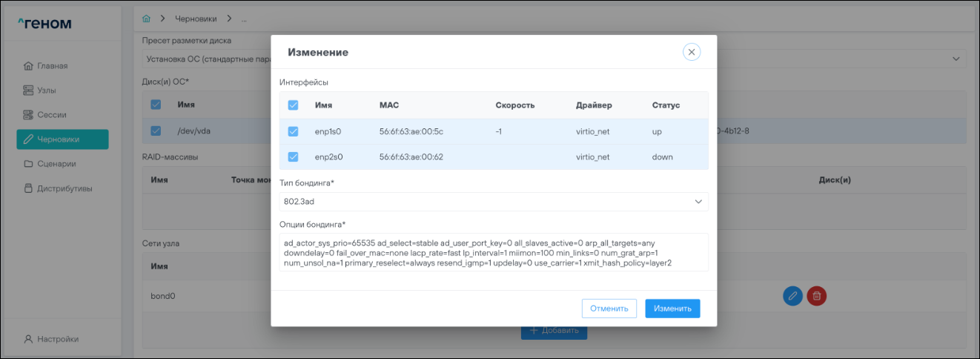Click the Изменить button
Image resolution: width=980 pixels, height=359 pixels.
coord(672,309)
